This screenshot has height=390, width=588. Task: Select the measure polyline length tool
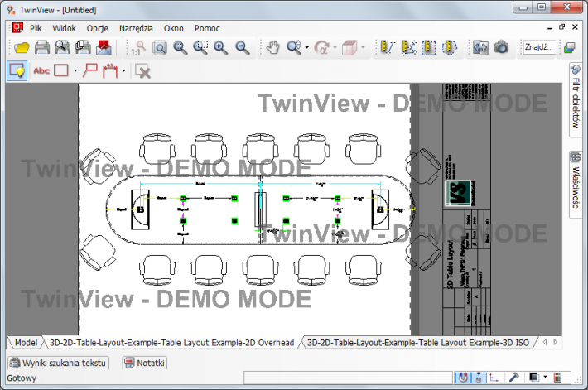(408, 48)
